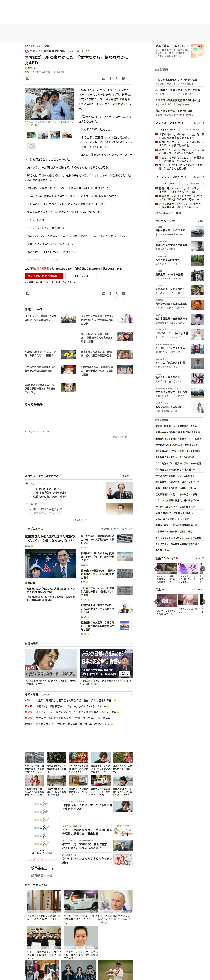Open 「家を出ない」母に言われた幼少期 ranking item
This screenshot has height=980, width=210.
[181, 136]
